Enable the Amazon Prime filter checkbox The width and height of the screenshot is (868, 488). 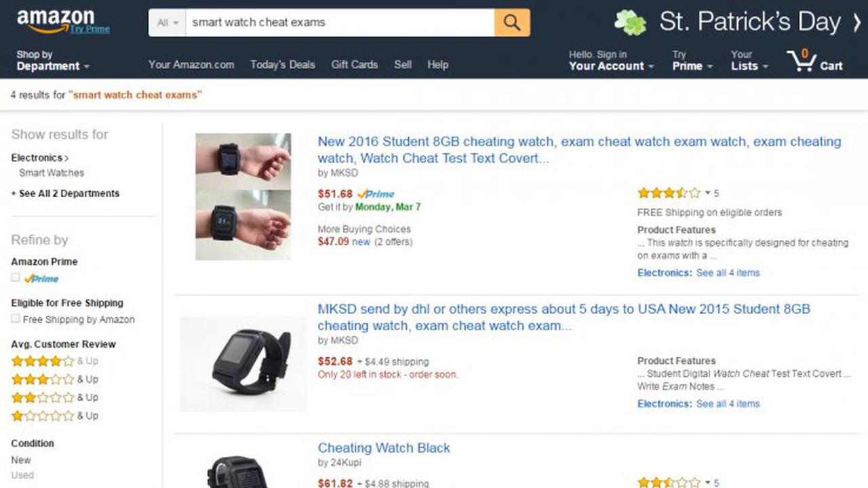(15, 278)
